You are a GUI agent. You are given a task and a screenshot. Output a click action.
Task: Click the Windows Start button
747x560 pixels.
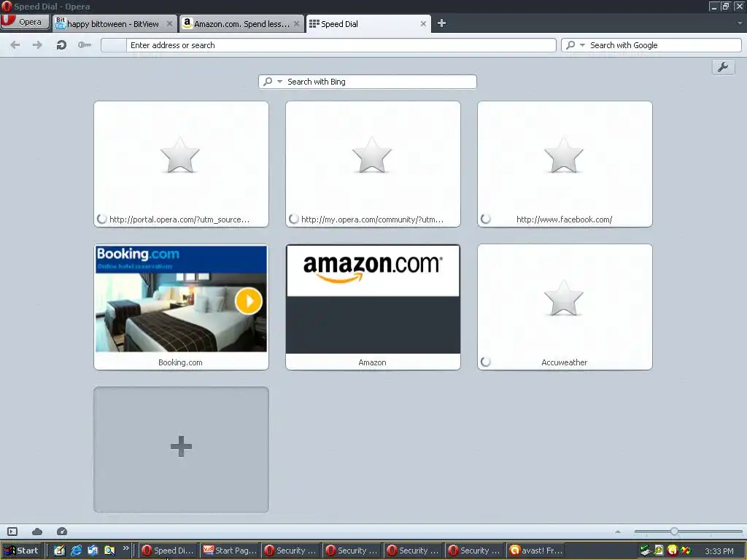(x=22, y=551)
